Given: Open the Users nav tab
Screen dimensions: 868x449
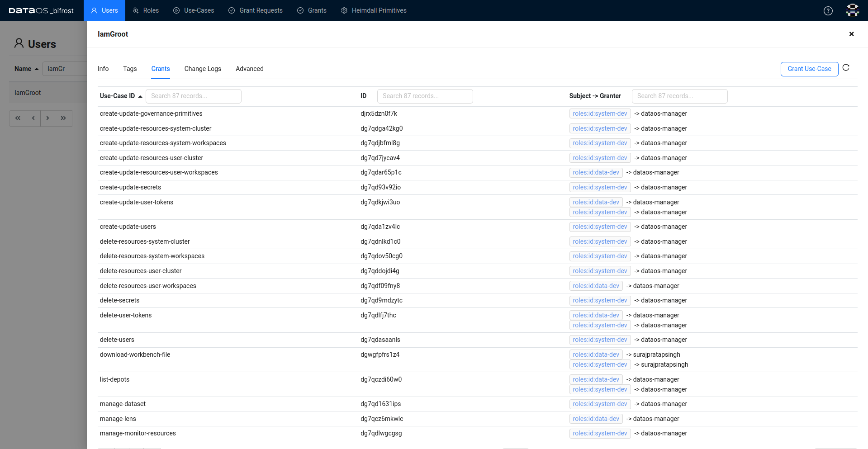Looking at the screenshot, I should tap(104, 10).
